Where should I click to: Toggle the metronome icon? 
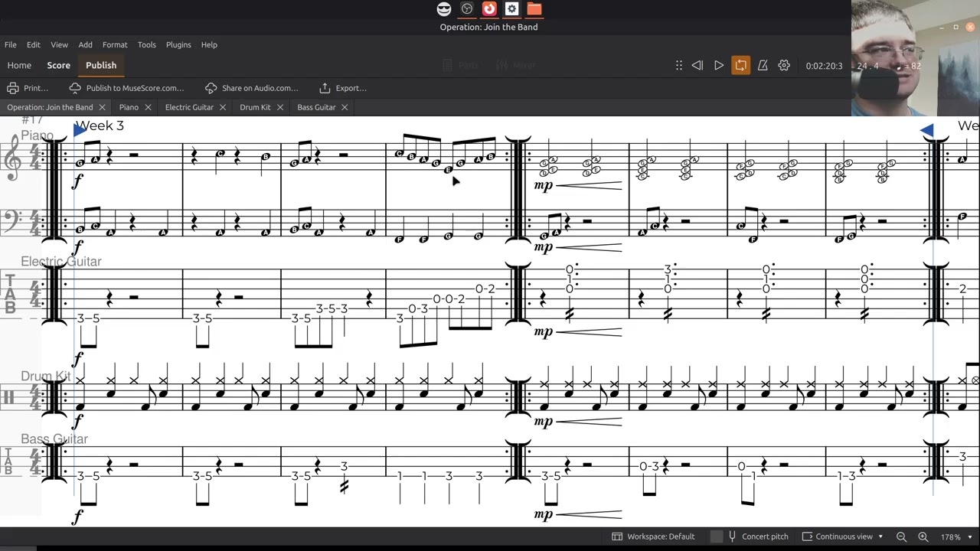click(763, 66)
